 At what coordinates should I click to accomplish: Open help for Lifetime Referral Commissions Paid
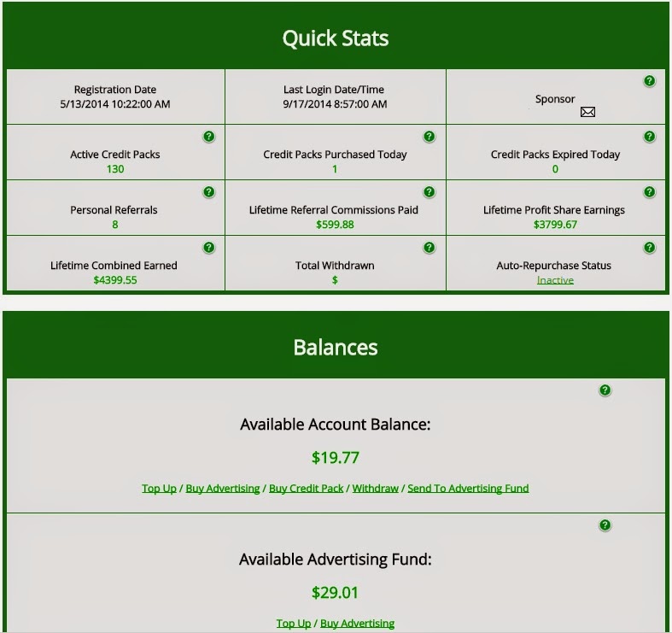point(429,191)
